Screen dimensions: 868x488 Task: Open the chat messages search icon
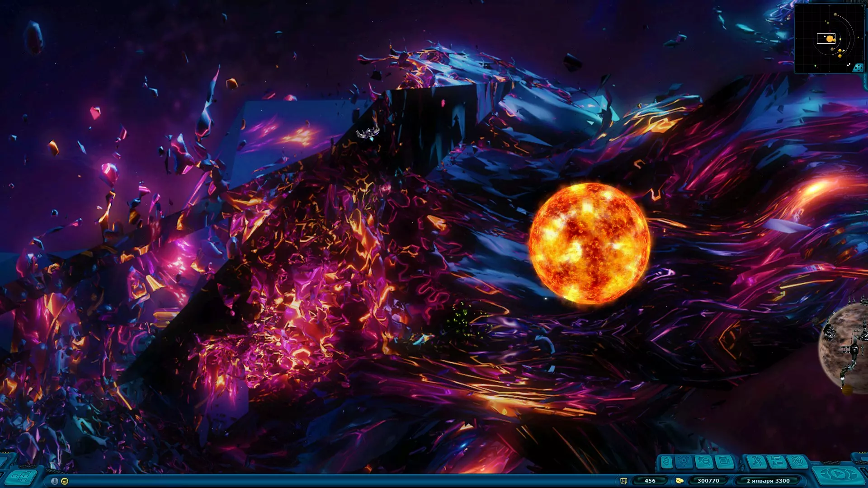[x=704, y=462]
